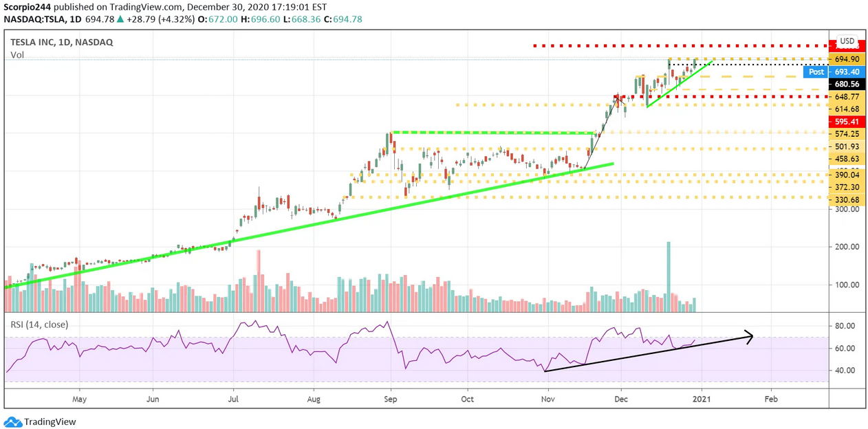Screen dimensions: 868x429
Task: Click the Oct label on time axis
Action: coord(468,398)
